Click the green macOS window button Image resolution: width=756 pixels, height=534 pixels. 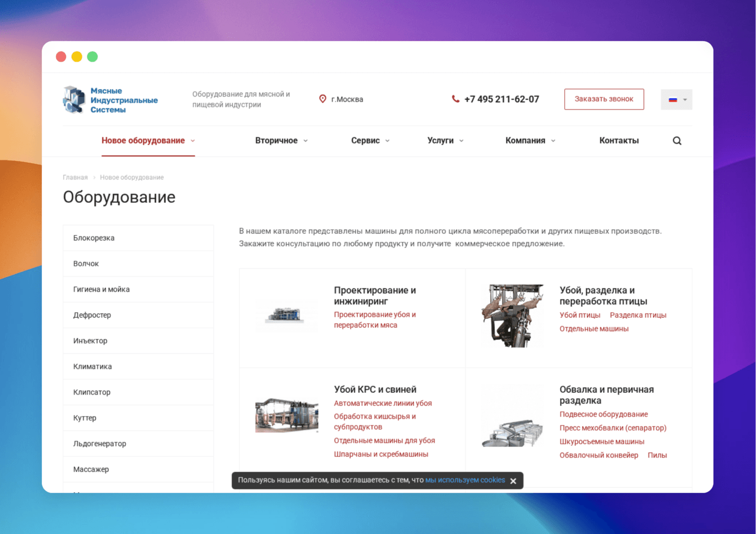click(x=93, y=56)
